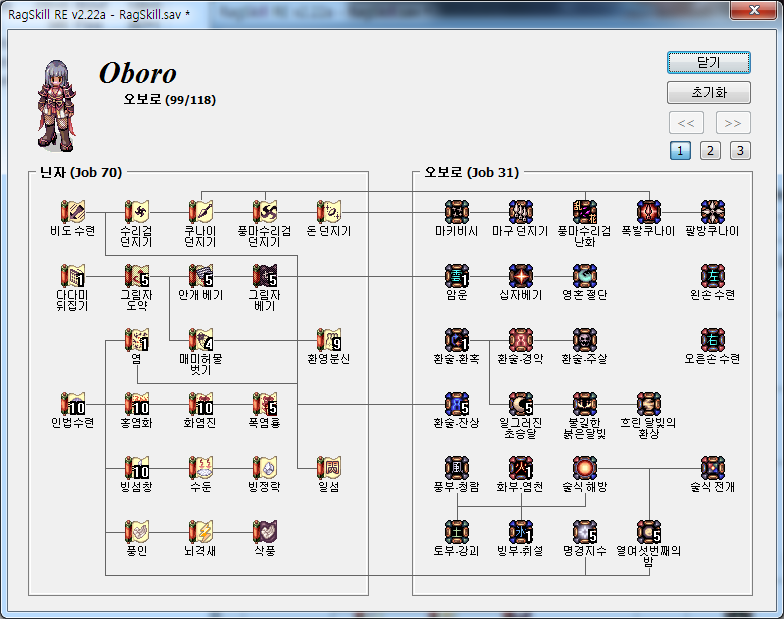Click the 비도 수련 skill icon
Screen dimensions: 784x619
(73, 211)
